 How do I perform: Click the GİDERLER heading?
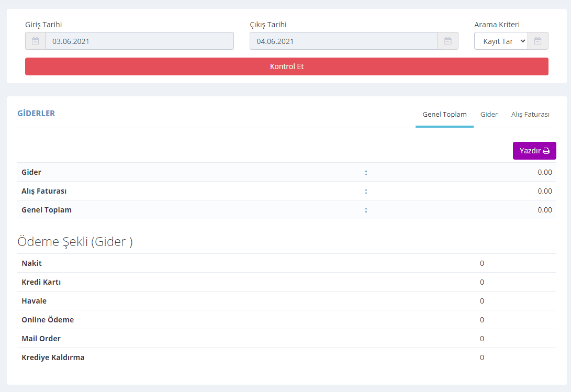click(37, 113)
